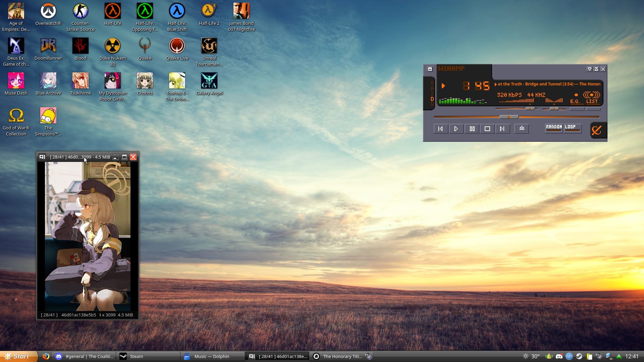The height and width of the screenshot is (362, 644).
Task: Select the Half-Life: Blue Shift icon
Action: [177, 17]
